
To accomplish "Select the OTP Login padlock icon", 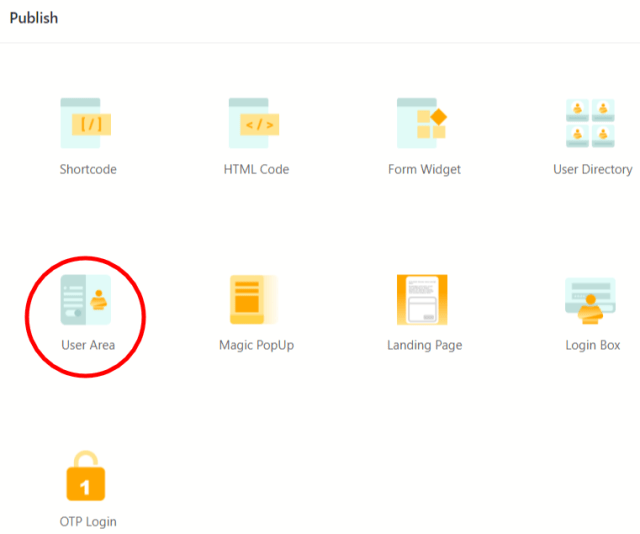I will (86, 476).
